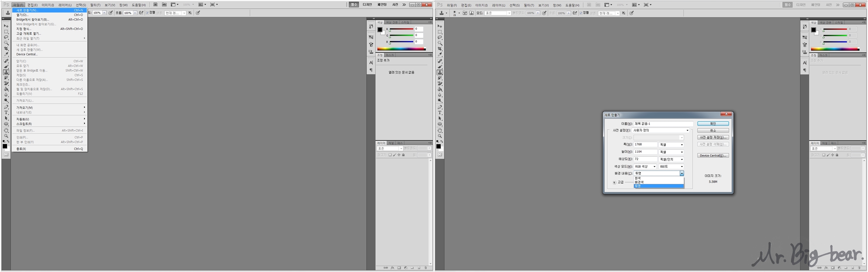Open bit depth dropdown 8비트
This screenshot has height=272, width=868.
(x=671, y=167)
